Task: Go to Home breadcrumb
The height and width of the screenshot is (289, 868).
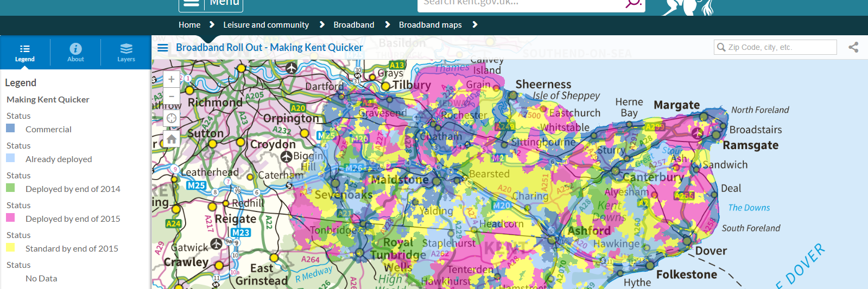Action: pos(189,25)
